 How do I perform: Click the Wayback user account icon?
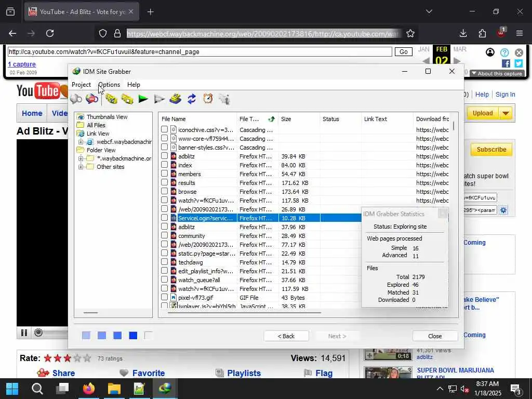(x=490, y=52)
